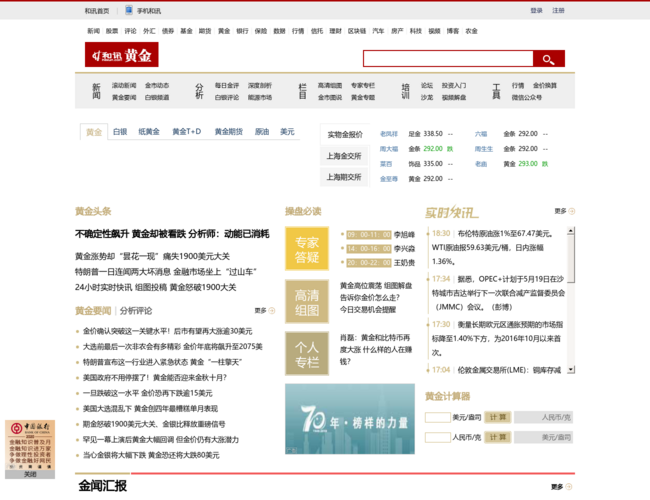Open article 一旦跌破这一水平 金价恐再下跌
The width and height of the screenshot is (650, 500).
tap(148, 393)
